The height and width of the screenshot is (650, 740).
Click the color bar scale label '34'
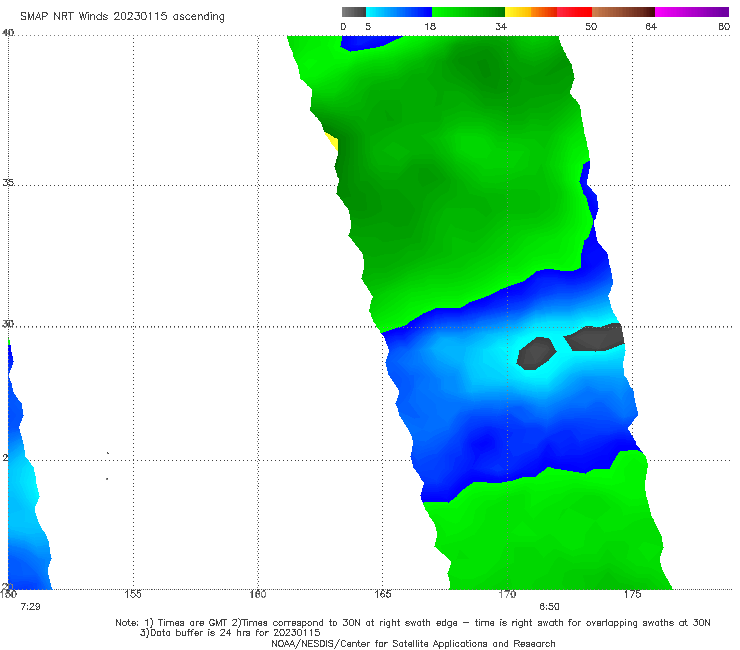[501, 27]
